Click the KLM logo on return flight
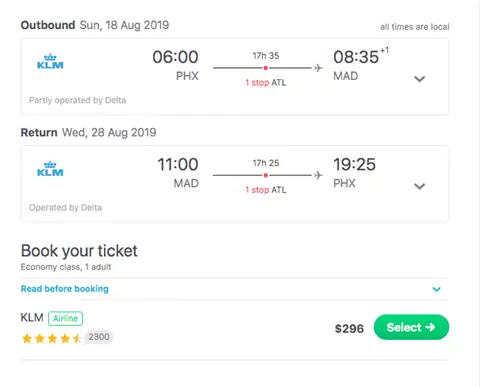Viewport: 500px width, 387px height. (50, 169)
